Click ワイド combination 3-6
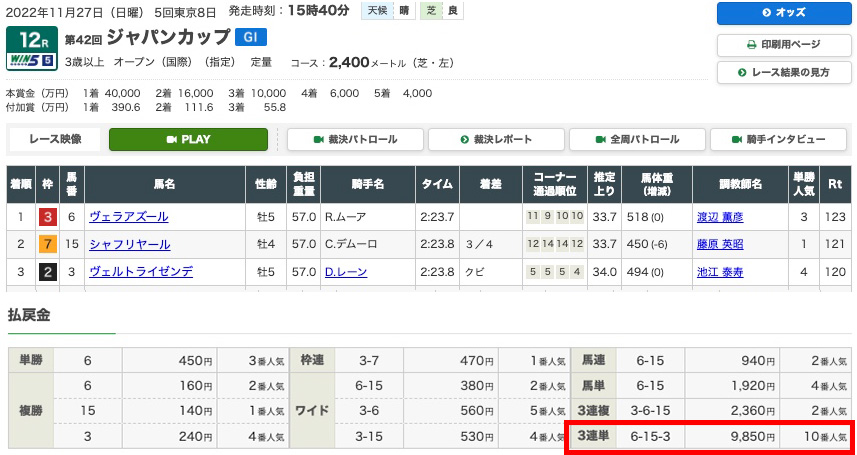Viewport: 857px width, 455px height. tap(368, 411)
